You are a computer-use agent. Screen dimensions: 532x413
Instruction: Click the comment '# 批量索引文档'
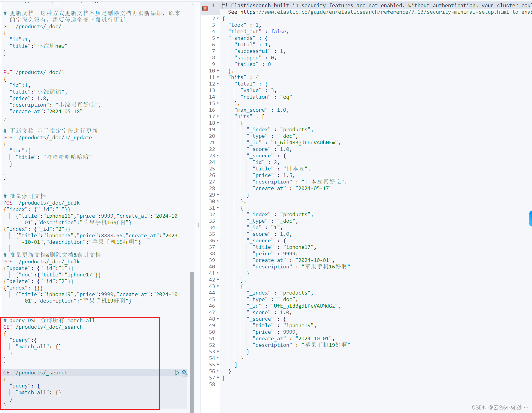(x=25, y=196)
